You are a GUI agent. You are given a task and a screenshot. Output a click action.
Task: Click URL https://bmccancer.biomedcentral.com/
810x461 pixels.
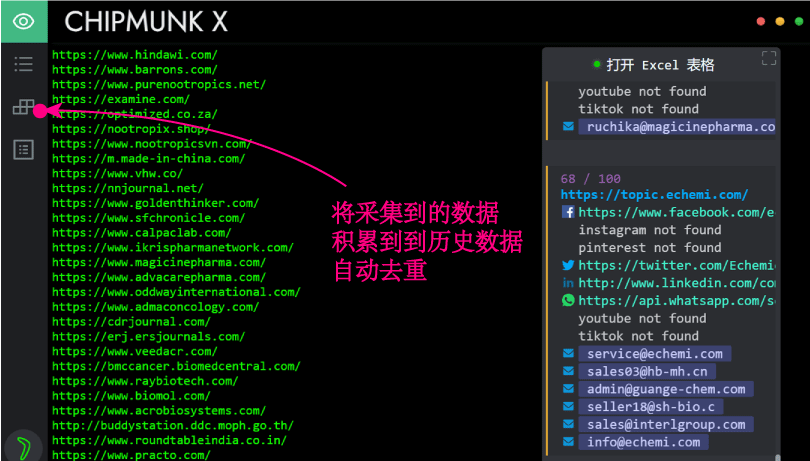coord(176,366)
